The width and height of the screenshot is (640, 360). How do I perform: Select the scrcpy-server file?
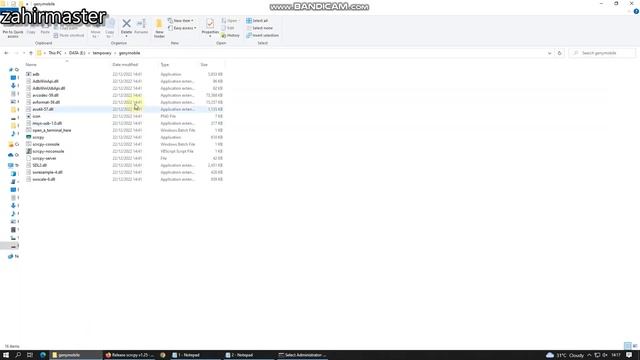tap(44, 158)
